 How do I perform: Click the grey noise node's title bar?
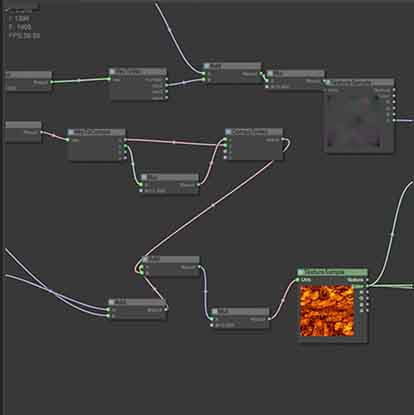click(359, 82)
